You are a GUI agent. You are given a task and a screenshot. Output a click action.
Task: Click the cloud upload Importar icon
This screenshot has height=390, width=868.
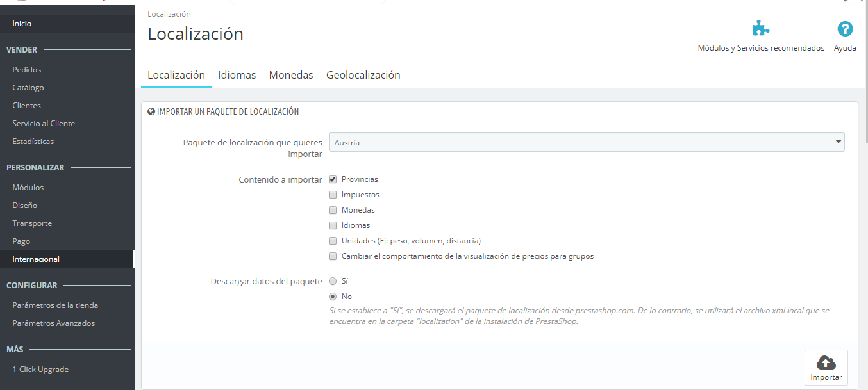826,362
